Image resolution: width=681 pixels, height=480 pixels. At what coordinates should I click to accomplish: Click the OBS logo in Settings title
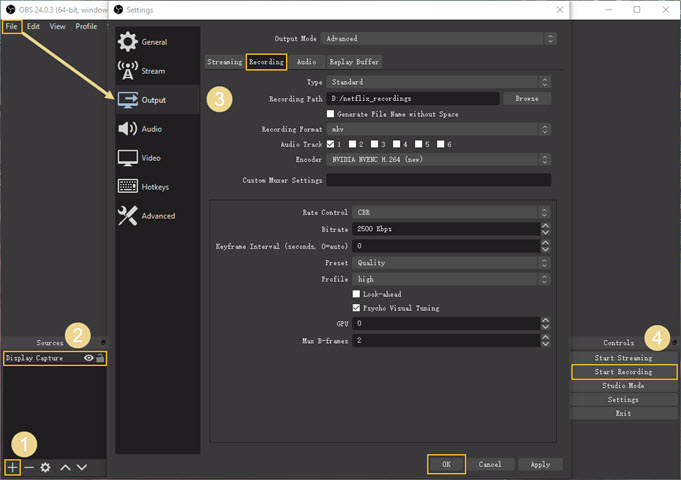coord(118,10)
